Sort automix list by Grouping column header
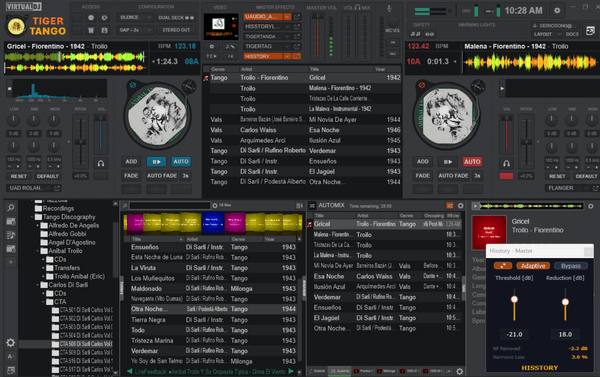Image resolution: width=600 pixels, height=377 pixels. 434,215
